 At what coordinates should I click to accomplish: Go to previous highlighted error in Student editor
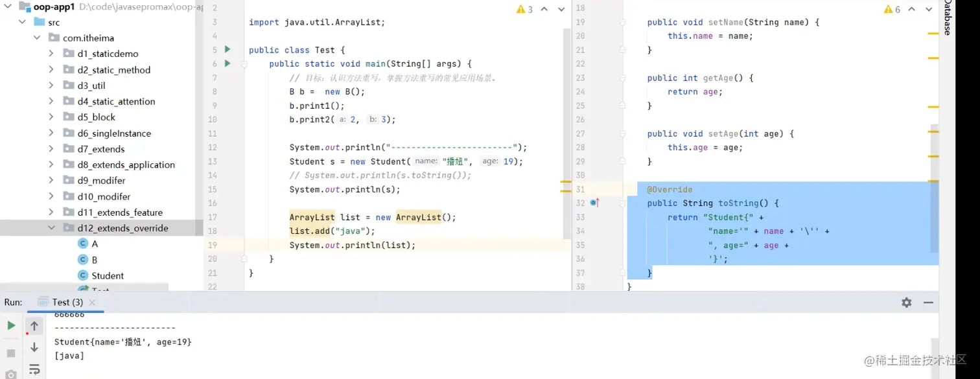[x=912, y=9]
